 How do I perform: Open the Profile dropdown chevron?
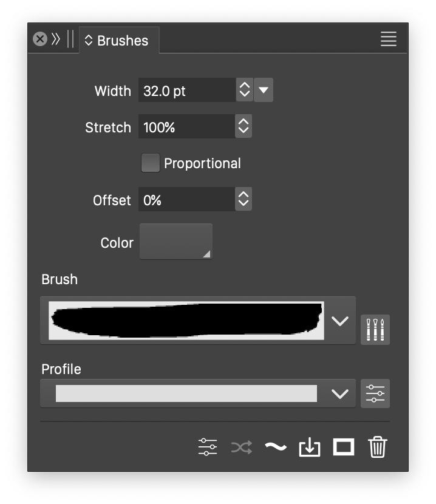click(339, 393)
